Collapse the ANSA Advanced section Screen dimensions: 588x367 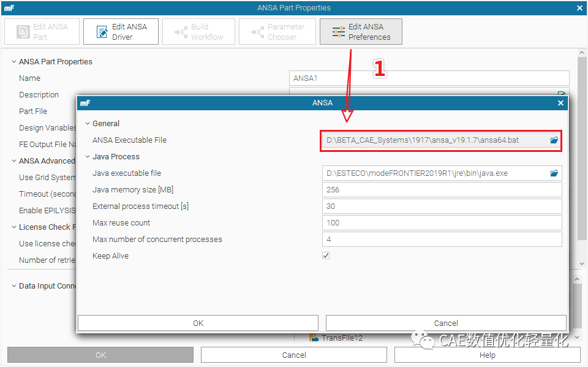coord(14,161)
